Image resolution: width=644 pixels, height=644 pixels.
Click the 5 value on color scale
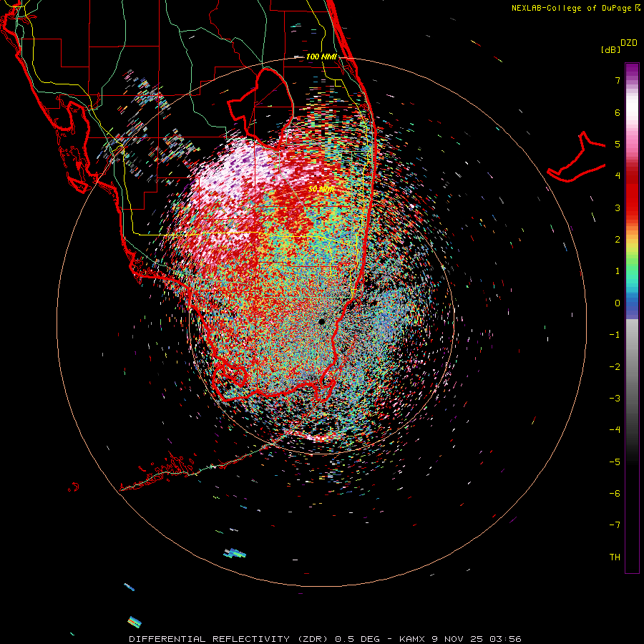click(618, 144)
